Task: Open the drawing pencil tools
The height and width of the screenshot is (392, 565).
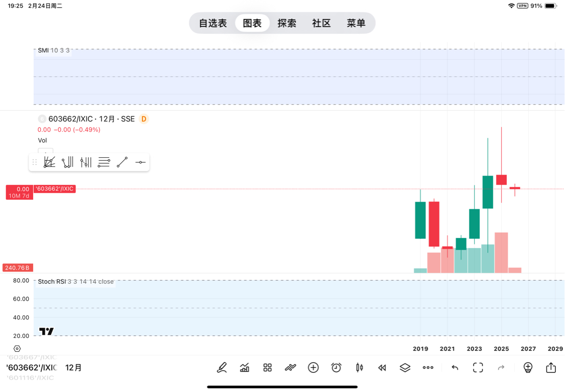Action: pos(222,367)
